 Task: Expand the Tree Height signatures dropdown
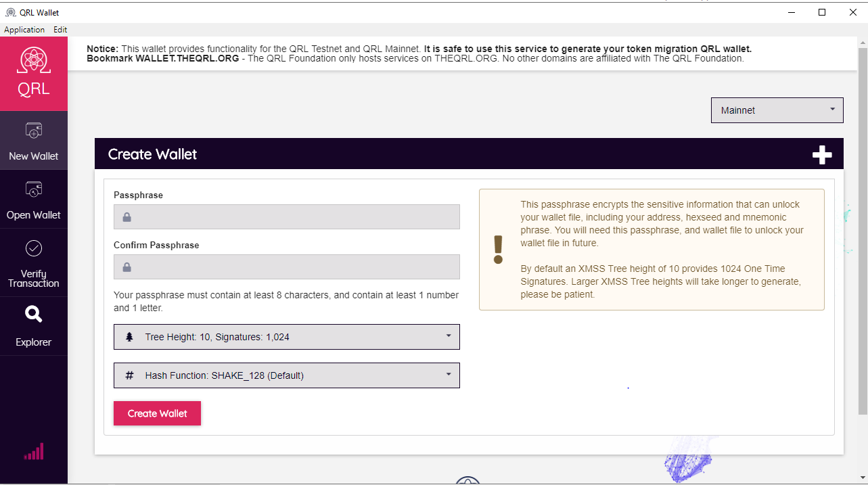click(287, 337)
